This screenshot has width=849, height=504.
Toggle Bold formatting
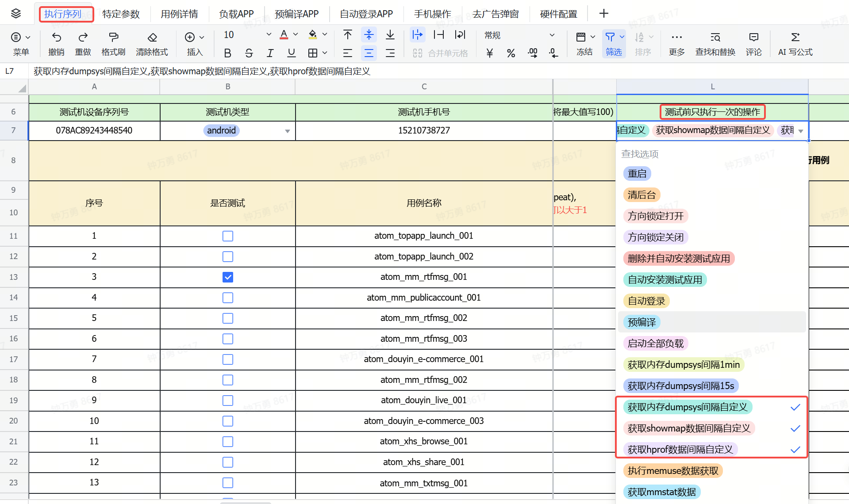tap(227, 53)
